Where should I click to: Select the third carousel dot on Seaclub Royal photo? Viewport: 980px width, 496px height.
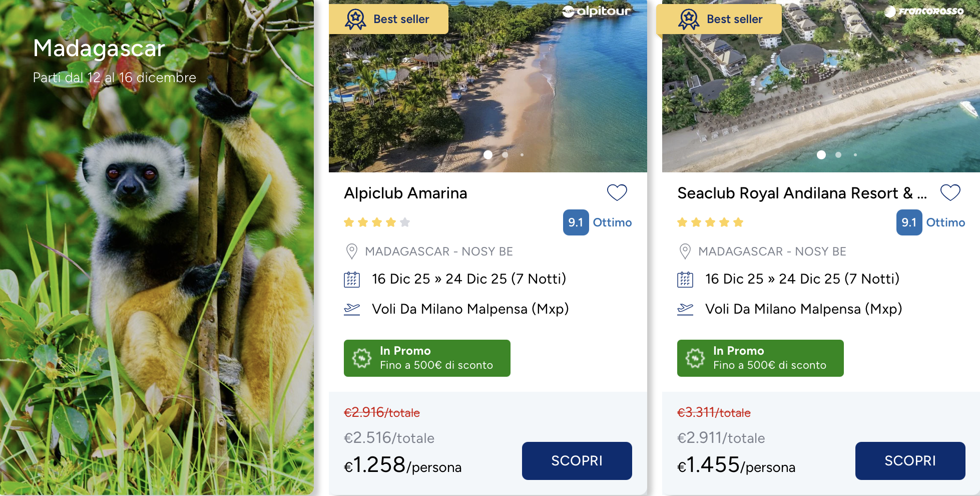pos(855,155)
